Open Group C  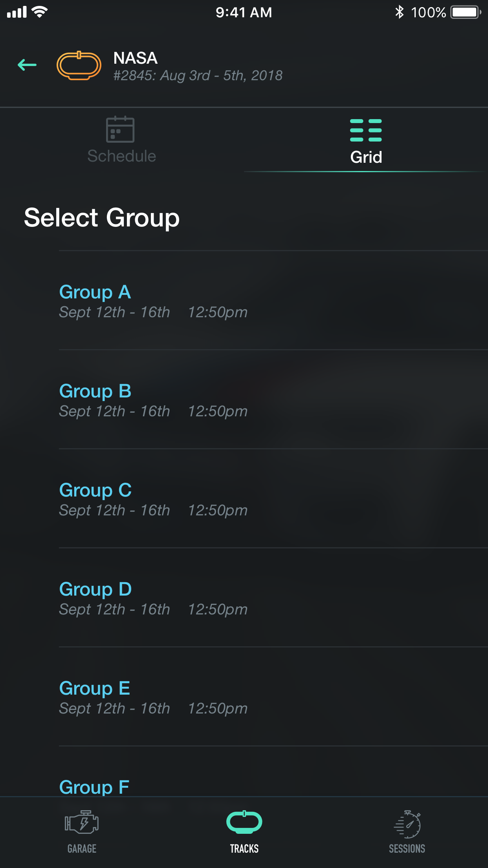pyautogui.click(x=95, y=490)
